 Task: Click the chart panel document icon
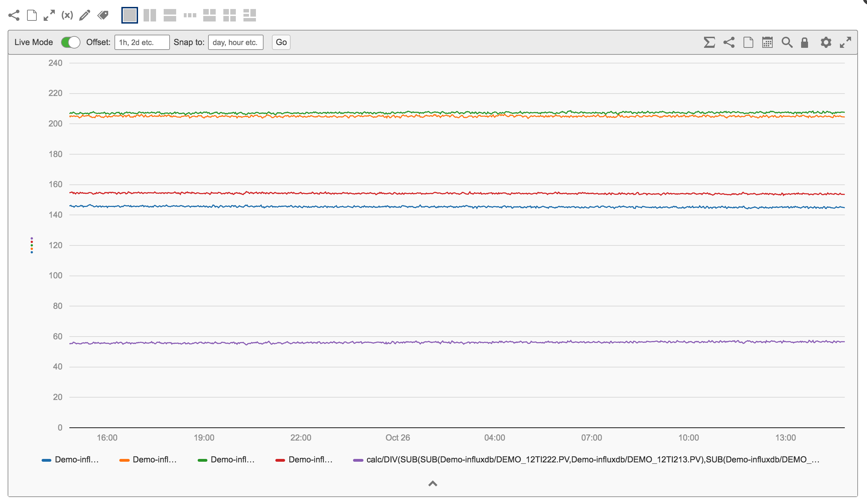point(748,42)
